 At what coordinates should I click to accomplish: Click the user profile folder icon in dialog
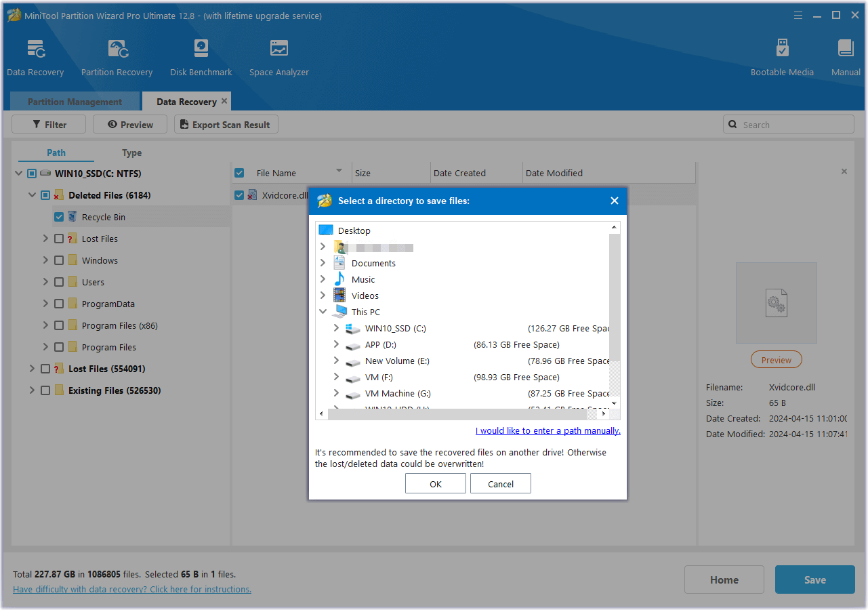click(x=339, y=247)
